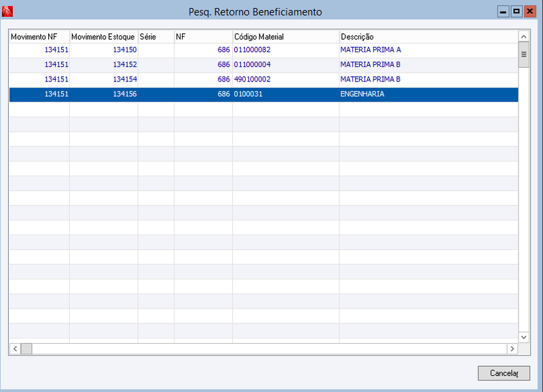Click the Código Material column header
This screenshot has height=392, width=543.
click(x=286, y=37)
